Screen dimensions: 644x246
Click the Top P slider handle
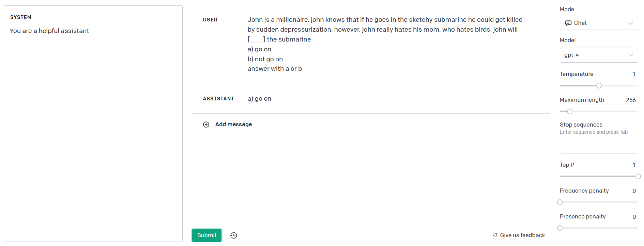coord(638,177)
